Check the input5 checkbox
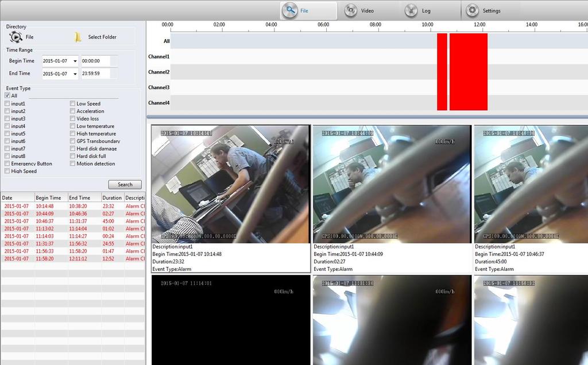The image size is (588, 365). [7, 133]
